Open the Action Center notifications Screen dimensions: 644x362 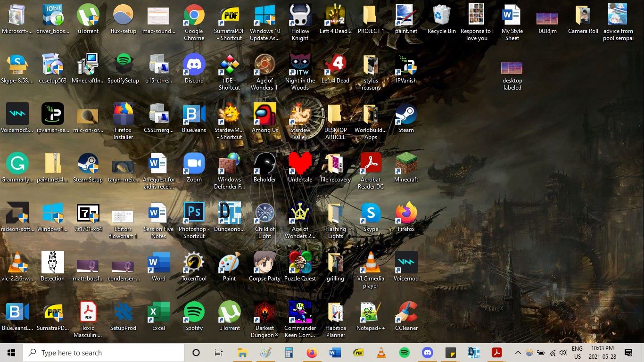coord(628,352)
